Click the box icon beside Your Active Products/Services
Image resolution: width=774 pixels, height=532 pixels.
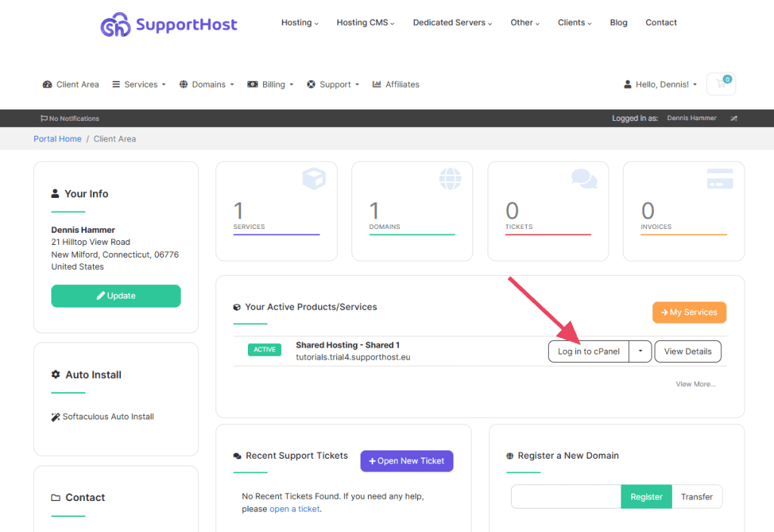pyautogui.click(x=237, y=307)
